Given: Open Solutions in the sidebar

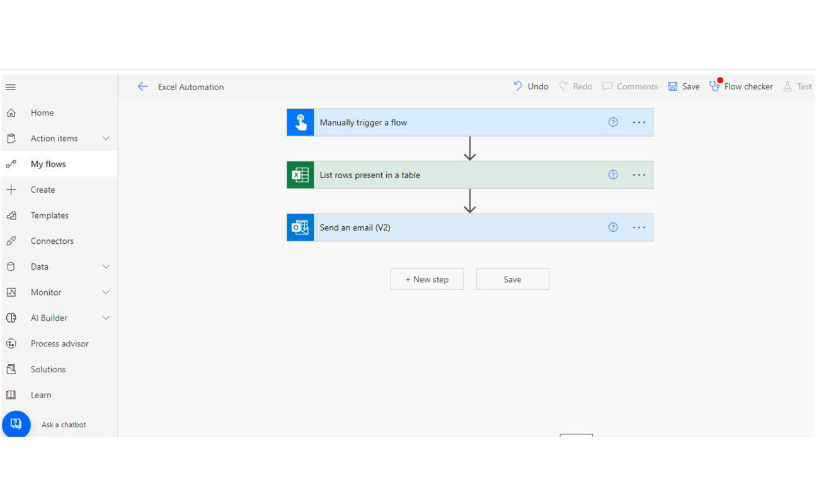Looking at the screenshot, I should point(59,369).
